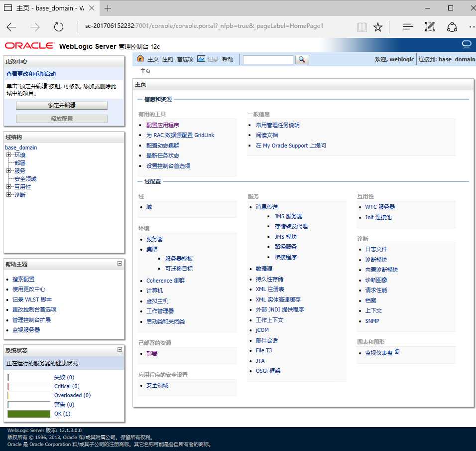Open the 配置应用程序 link
Image resolution: width=476 pixels, height=451 pixels.
pos(163,125)
